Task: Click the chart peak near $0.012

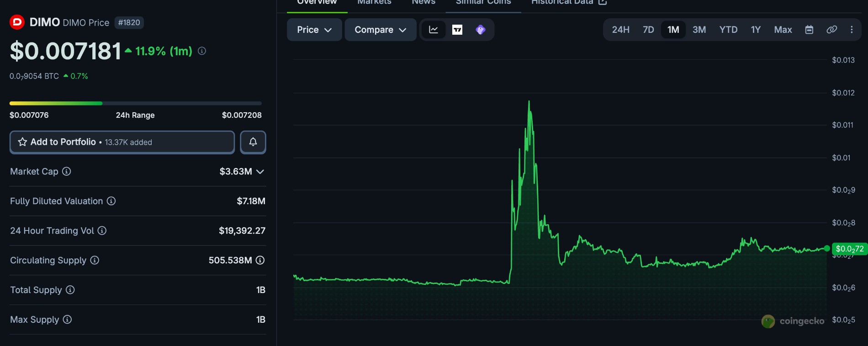Action: point(529,101)
